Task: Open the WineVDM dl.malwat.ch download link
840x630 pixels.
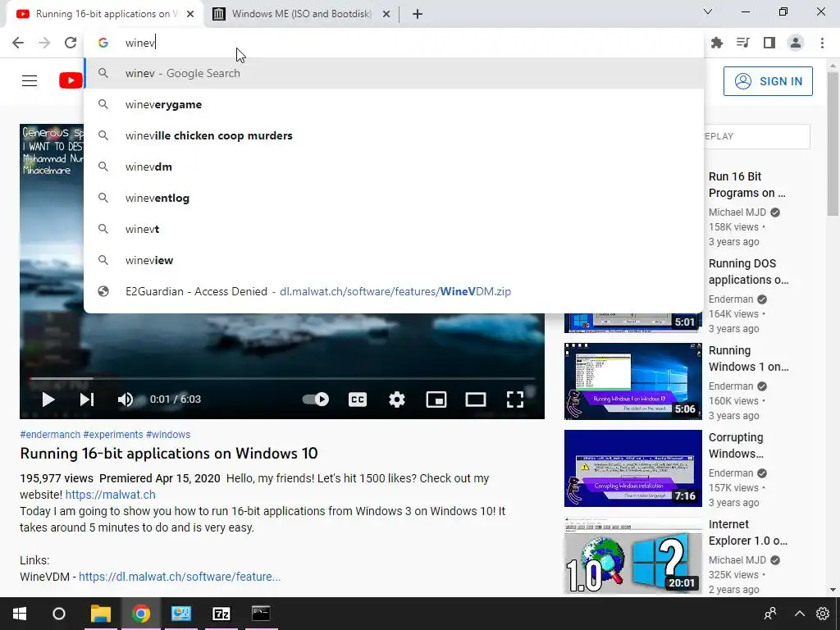Action: tap(180, 577)
